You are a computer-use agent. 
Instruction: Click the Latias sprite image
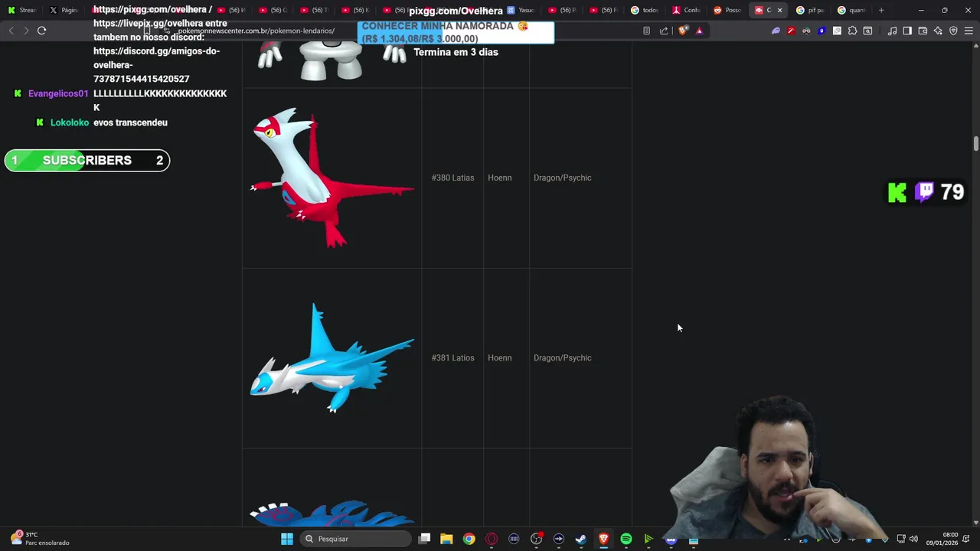coord(332,178)
